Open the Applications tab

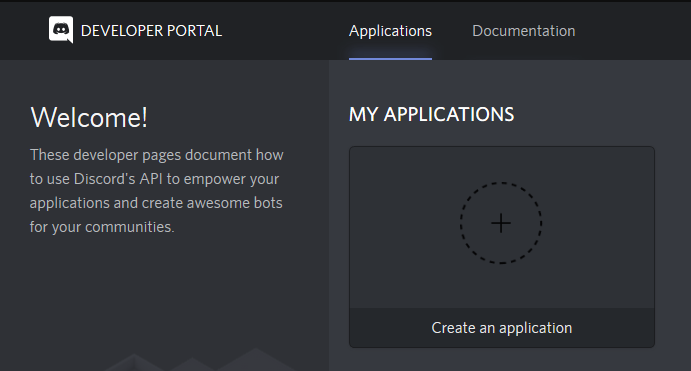point(390,31)
